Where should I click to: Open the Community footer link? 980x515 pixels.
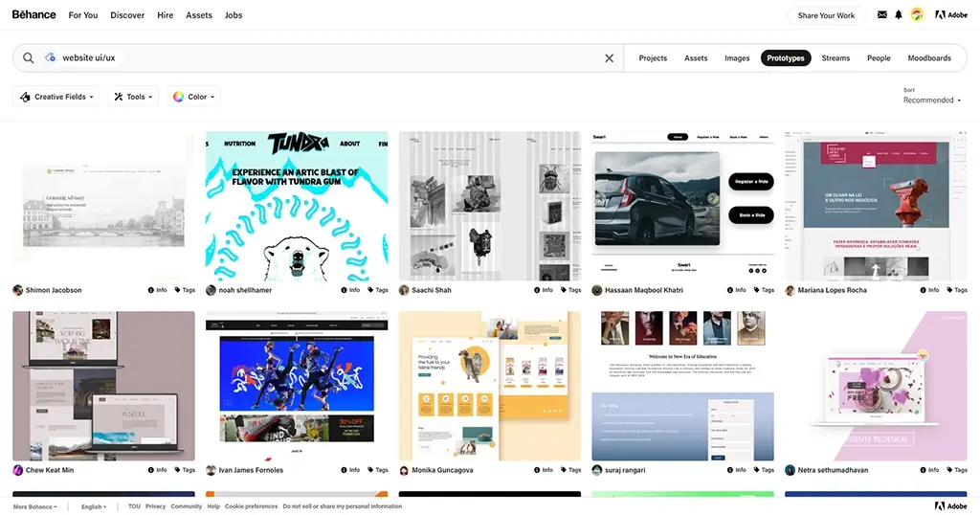point(187,507)
